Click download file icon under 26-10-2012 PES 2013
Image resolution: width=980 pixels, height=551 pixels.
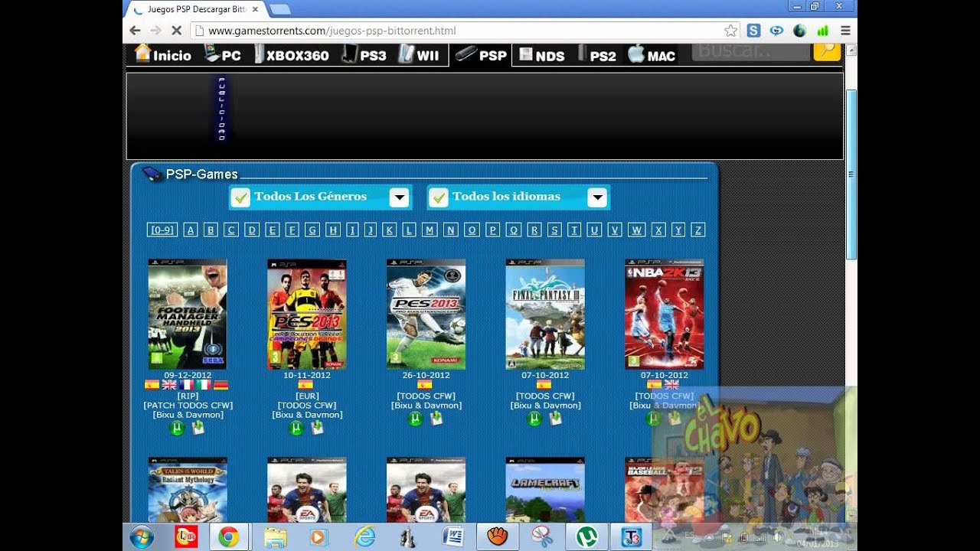tap(436, 418)
